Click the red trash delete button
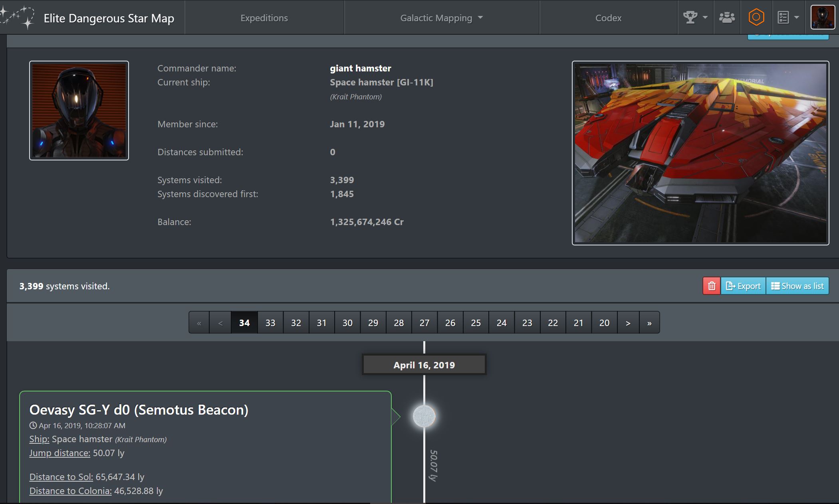Screen dimensions: 839x504 point(712,286)
